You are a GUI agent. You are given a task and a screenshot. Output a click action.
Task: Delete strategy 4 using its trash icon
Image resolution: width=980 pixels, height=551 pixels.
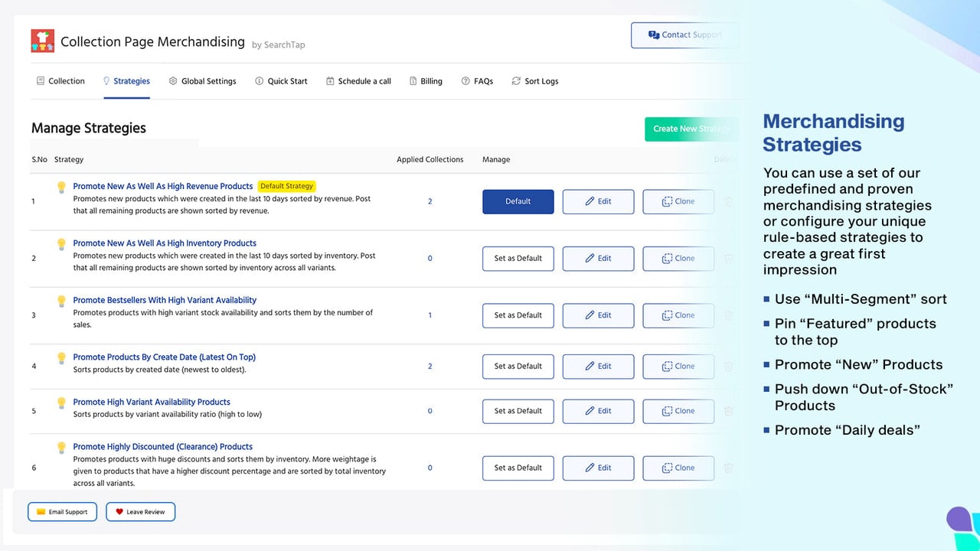pyautogui.click(x=728, y=366)
